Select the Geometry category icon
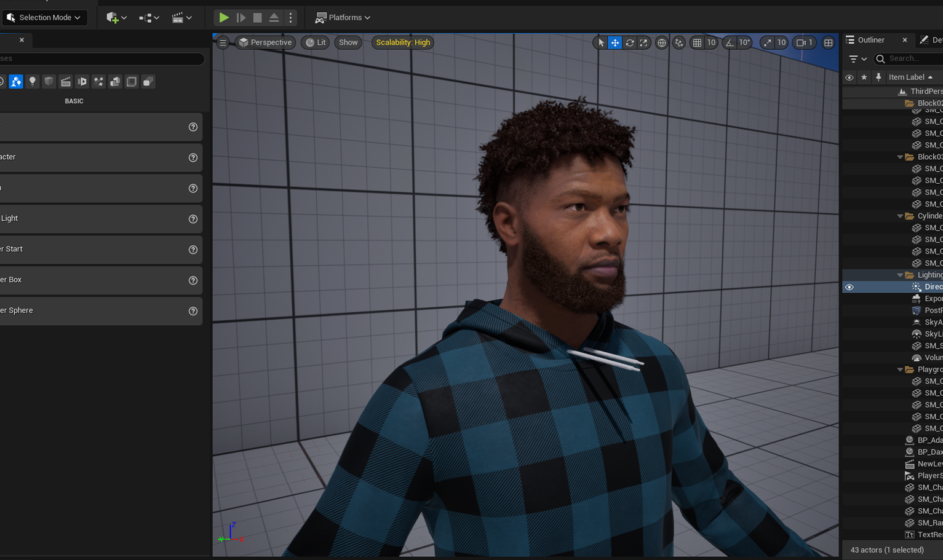This screenshot has width=943, height=560. pyautogui.click(x=115, y=82)
